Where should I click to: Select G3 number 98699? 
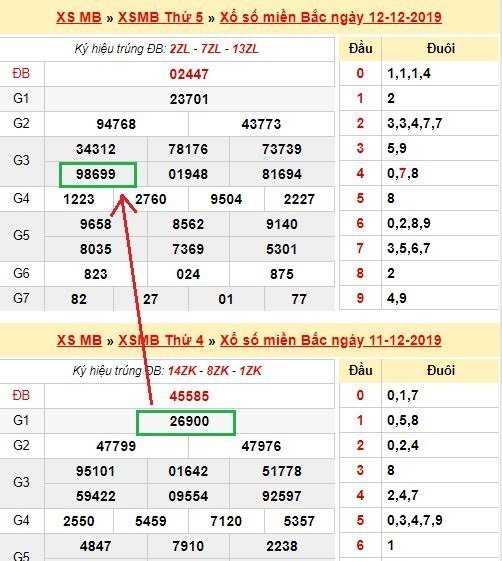pos(96,174)
